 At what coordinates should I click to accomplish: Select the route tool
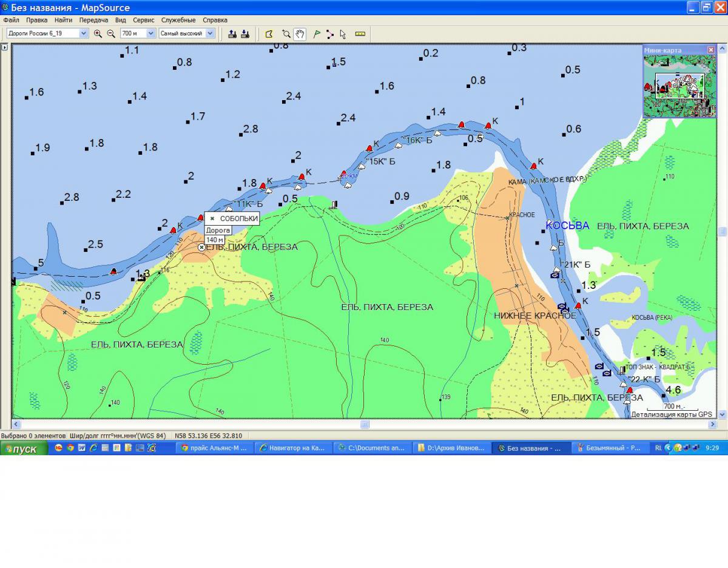tap(329, 34)
